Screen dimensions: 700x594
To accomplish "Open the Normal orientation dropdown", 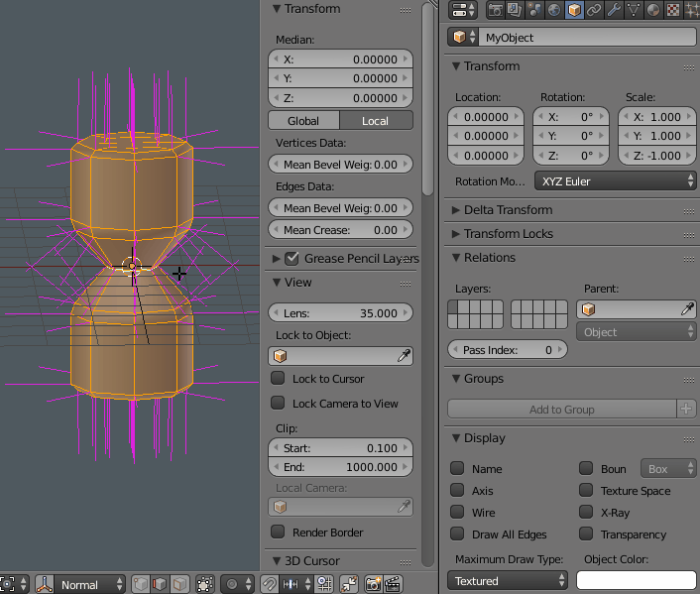I will pyautogui.click(x=89, y=584).
